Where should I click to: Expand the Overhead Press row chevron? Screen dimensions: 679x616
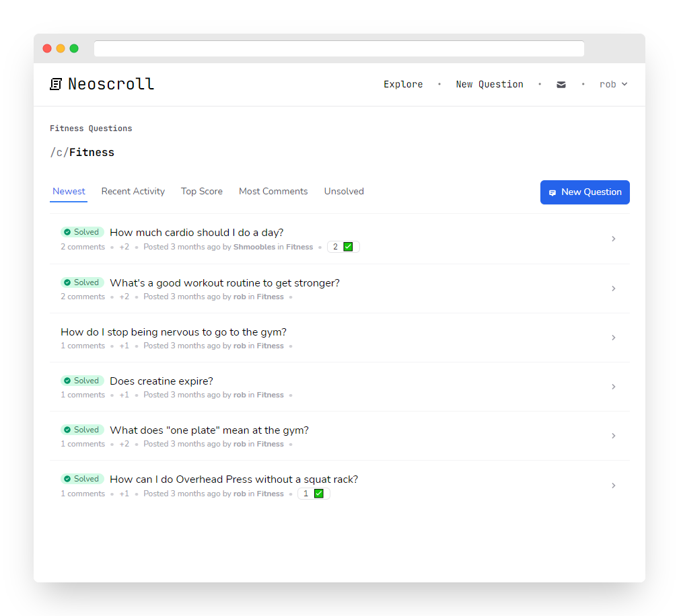pyautogui.click(x=614, y=486)
